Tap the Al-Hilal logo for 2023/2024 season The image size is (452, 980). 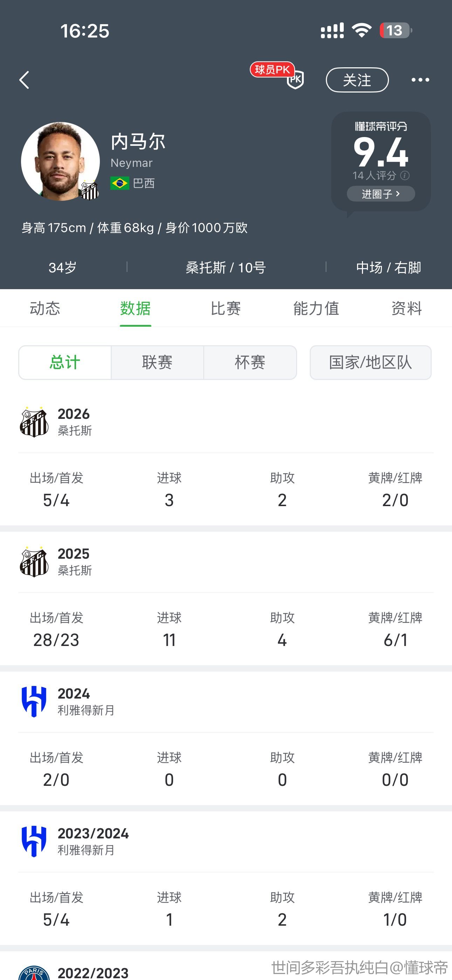(x=34, y=842)
